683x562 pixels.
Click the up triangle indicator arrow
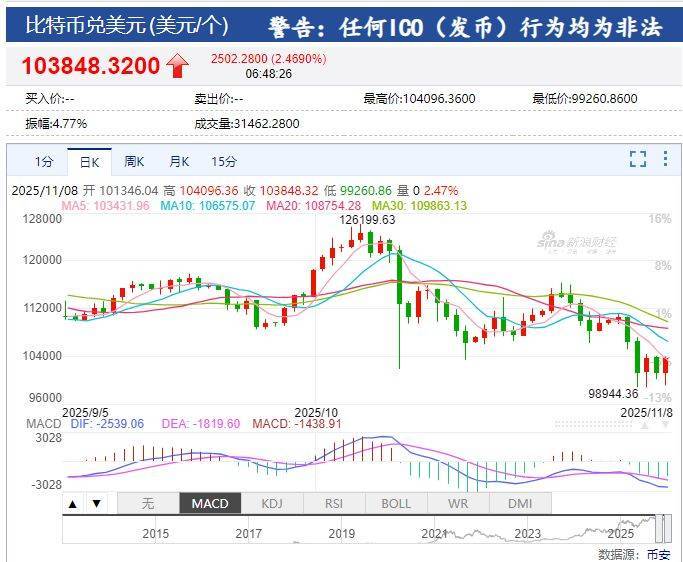(x=73, y=504)
